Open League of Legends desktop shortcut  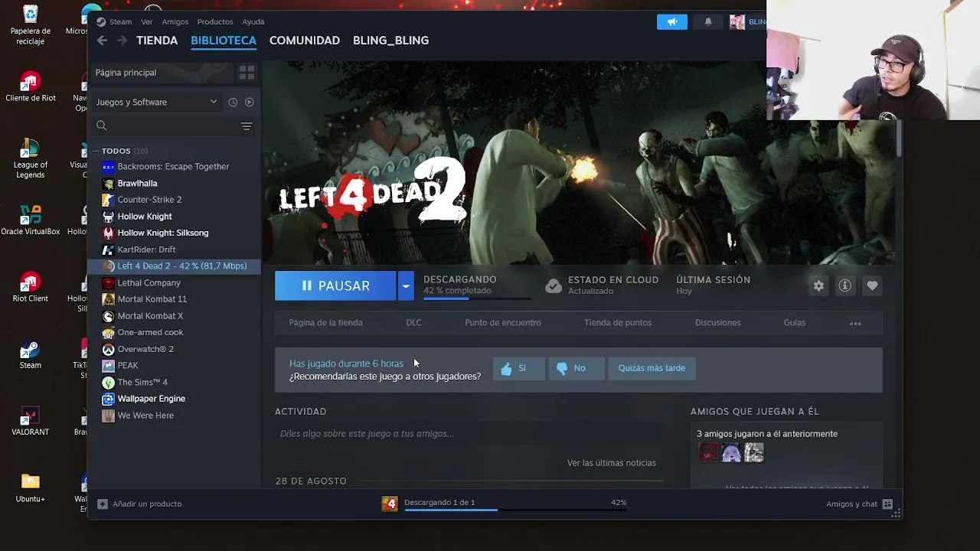click(30, 158)
